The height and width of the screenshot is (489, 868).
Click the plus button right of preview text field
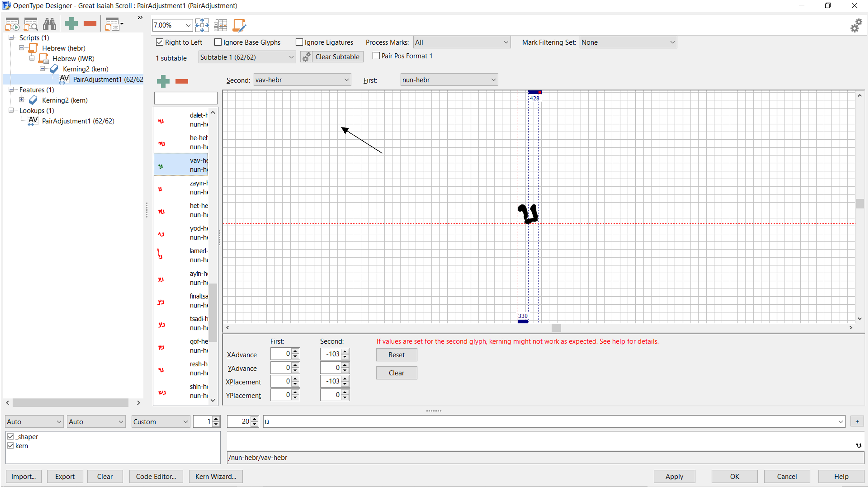click(857, 422)
